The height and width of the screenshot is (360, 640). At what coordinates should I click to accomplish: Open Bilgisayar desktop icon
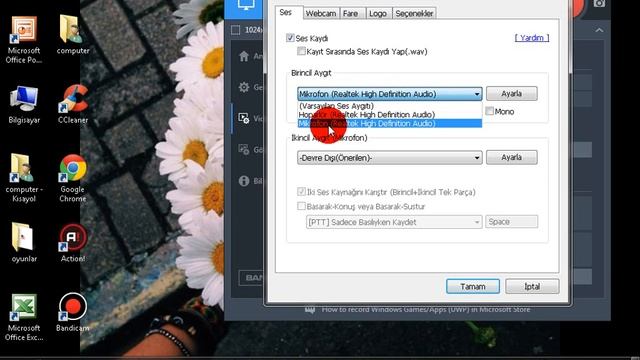pyautogui.click(x=24, y=104)
